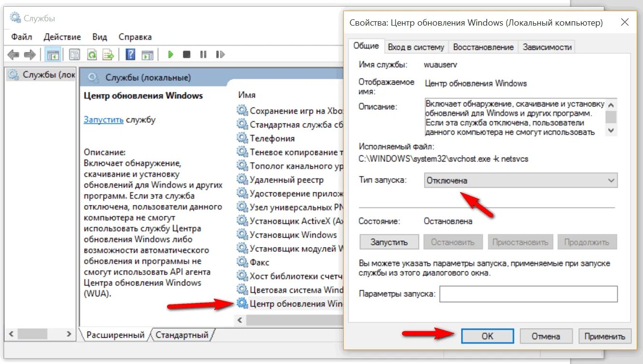Click gear icon beside Центр обновления Win
This screenshot has width=643, height=364.
click(x=242, y=304)
